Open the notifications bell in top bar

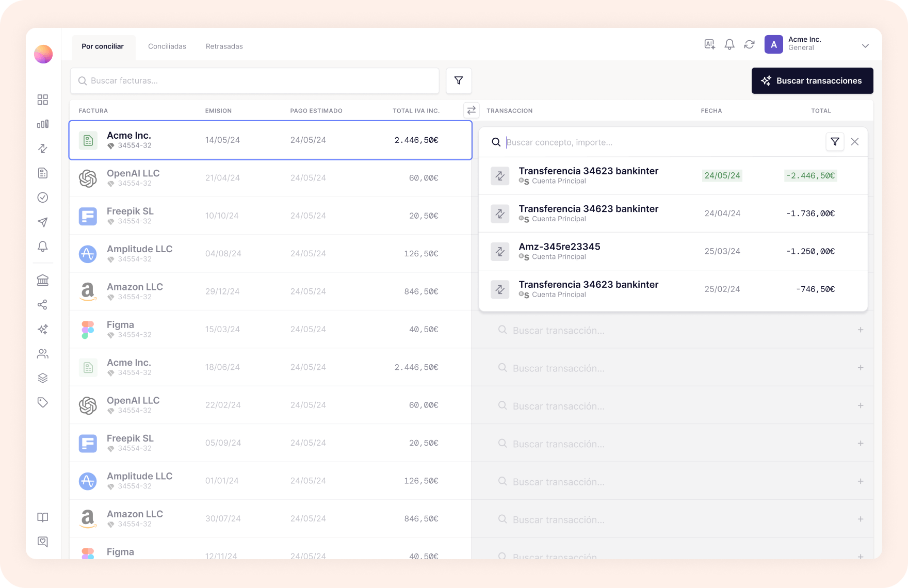729,45
